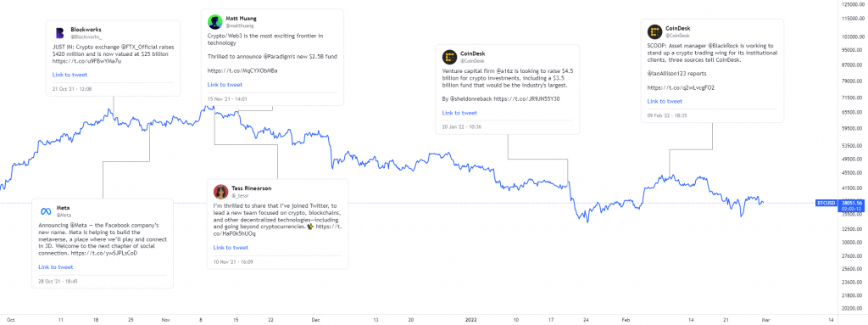
Task: Open Link to tweet in a16z CoinDesk card
Action: pyautogui.click(x=459, y=113)
